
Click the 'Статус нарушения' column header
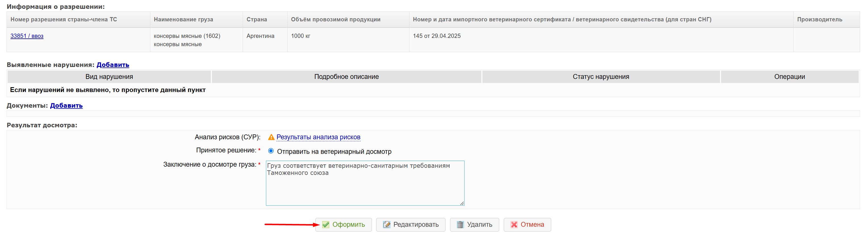601,77
